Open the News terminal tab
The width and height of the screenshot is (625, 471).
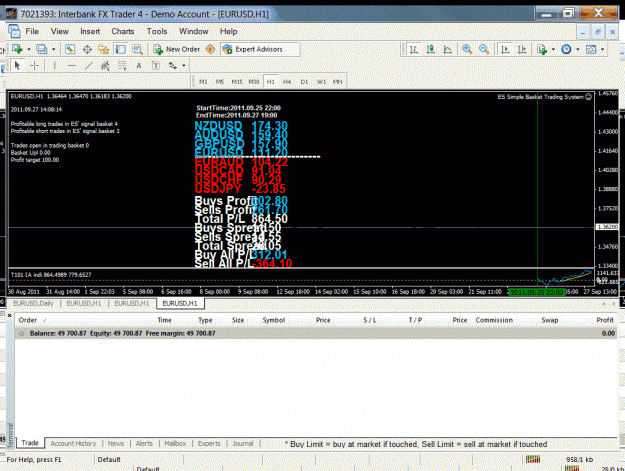click(x=116, y=443)
